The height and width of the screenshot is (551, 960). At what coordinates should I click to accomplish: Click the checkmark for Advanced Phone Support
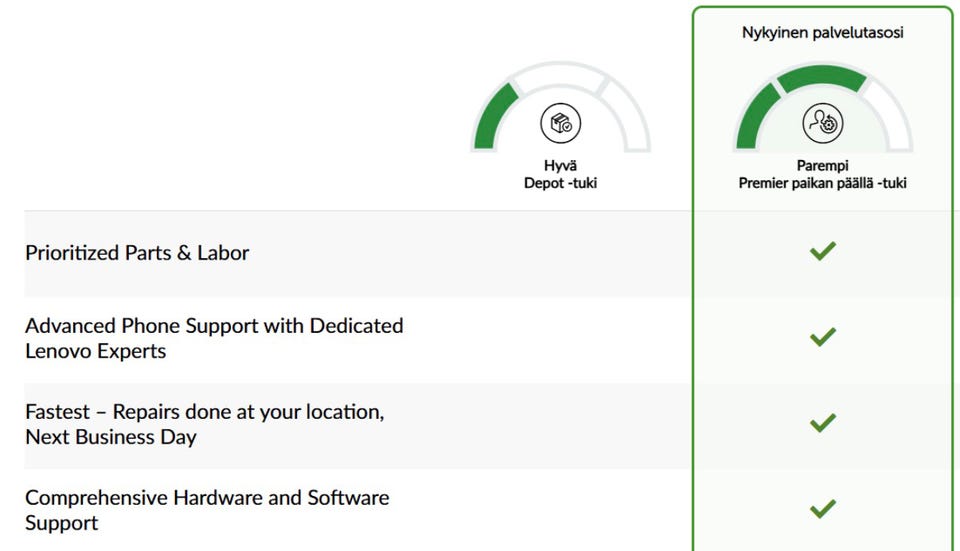coord(822,338)
